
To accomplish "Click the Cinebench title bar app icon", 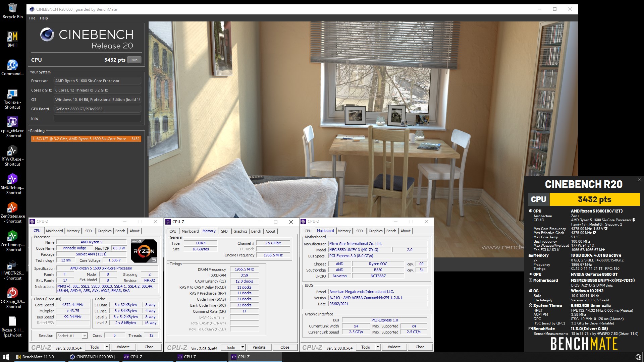I will (32, 9).
